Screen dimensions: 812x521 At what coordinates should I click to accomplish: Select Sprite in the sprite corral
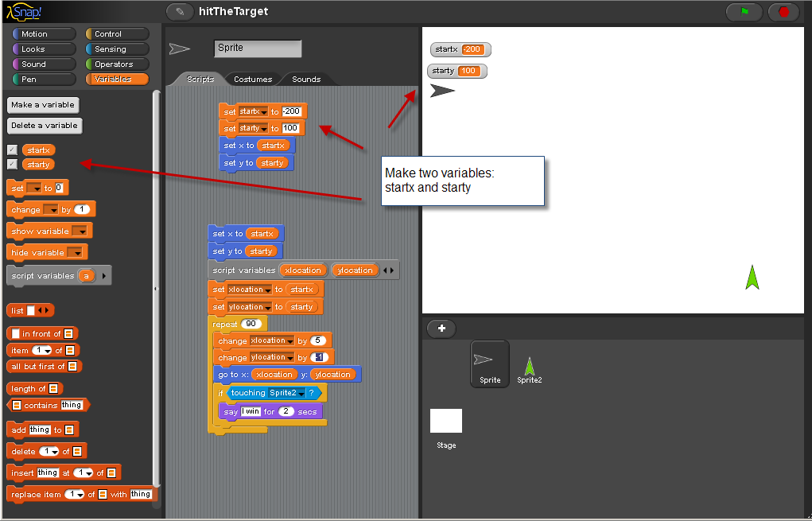coord(490,364)
